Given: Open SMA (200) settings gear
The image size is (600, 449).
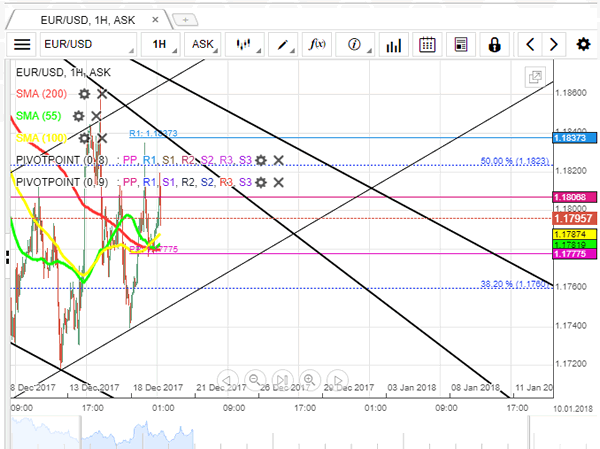Looking at the screenshot, I should 84,94.
